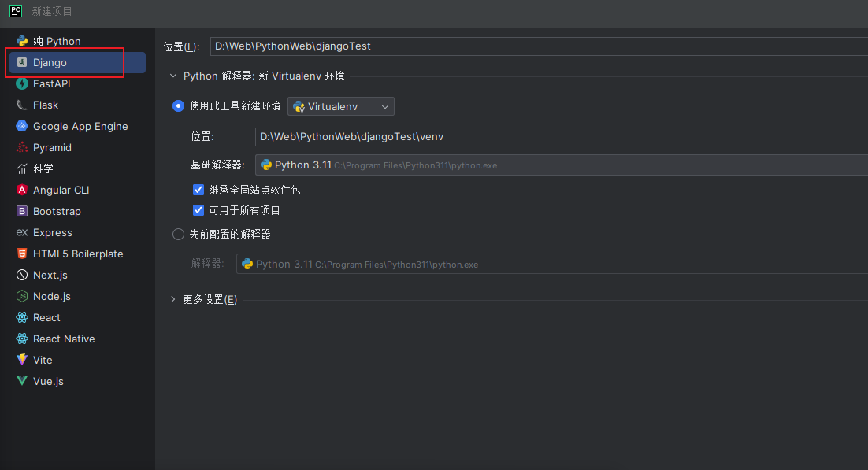This screenshot has height=470, width=868.
Task: Select FastAPI list item text
Action: (51, 83)
